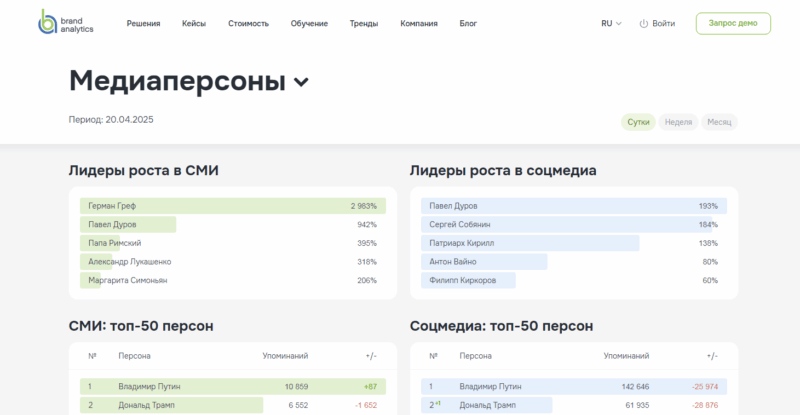Click the 142 646 mentions value

pyautogui.click(x=635, y=386)
